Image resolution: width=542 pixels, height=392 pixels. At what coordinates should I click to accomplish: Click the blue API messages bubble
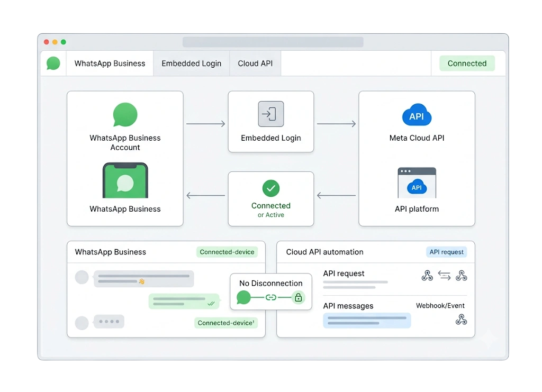(x=367, y=321)
